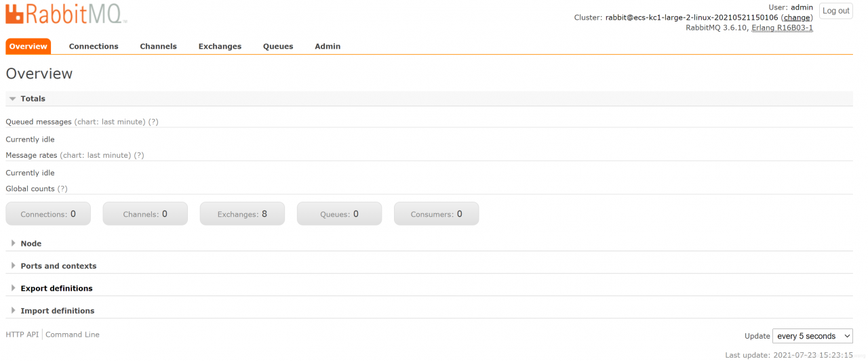
Task: Click the Queues: 0 count box
Action: pyautogui.click(x=339, y=213)
